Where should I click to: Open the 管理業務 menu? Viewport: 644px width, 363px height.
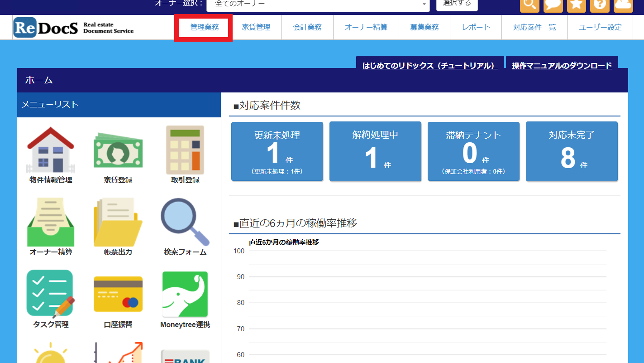tap(205, 27)
